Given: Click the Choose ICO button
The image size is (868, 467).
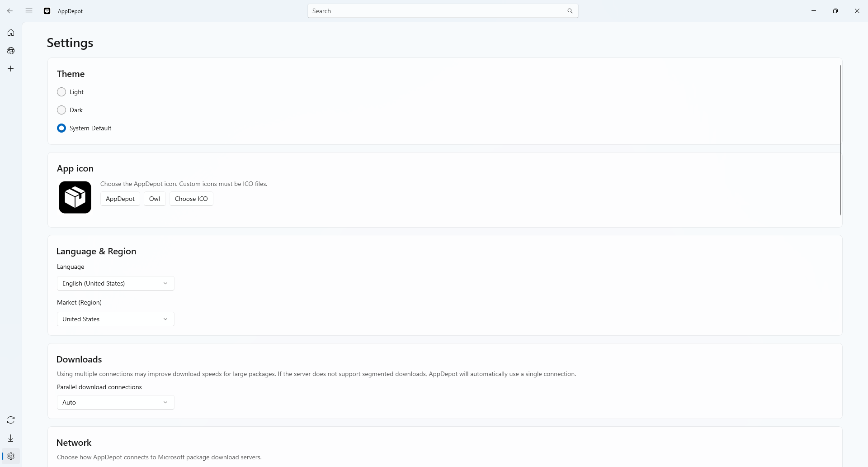Looking at the screenshot, I should point(191,199).
